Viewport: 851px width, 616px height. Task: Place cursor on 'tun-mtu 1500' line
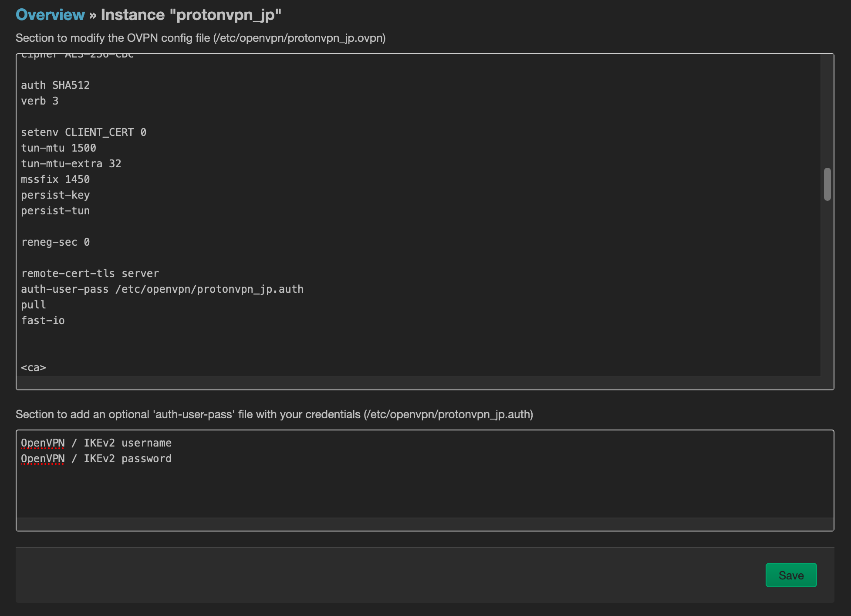click(x=58, y=148)
